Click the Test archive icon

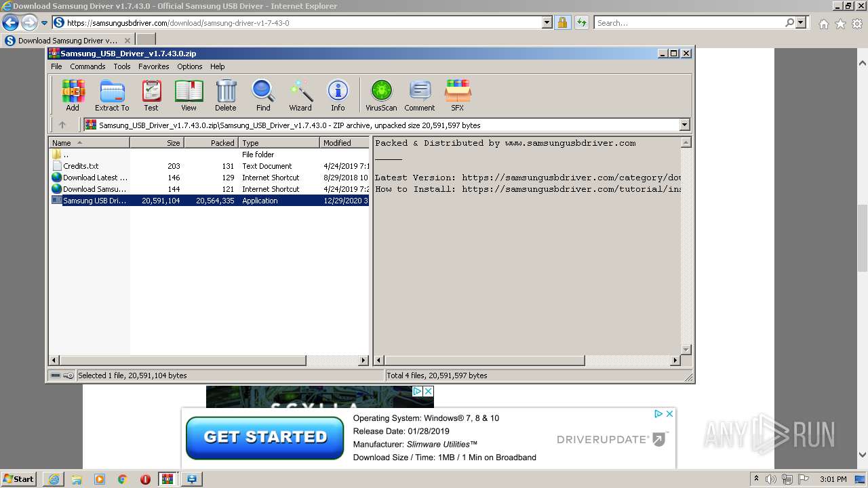151,95
